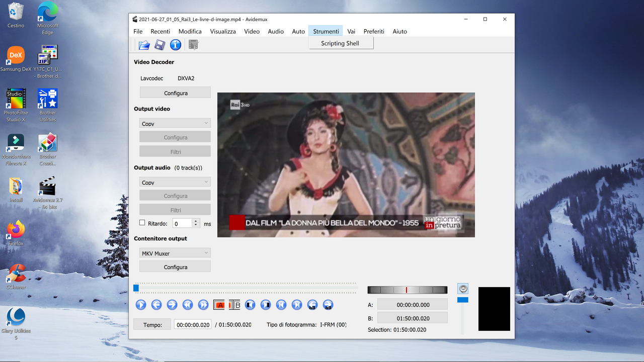Open the File menu

point(138,31)
